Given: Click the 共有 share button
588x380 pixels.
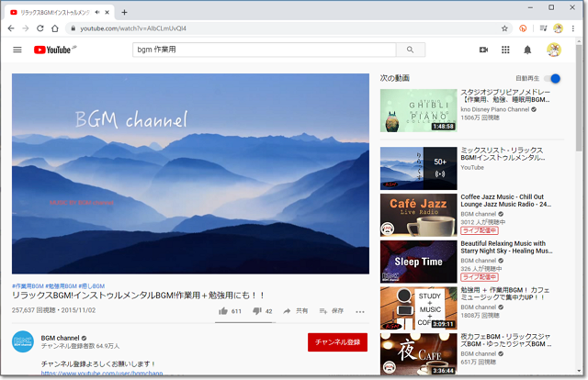Looking at the screenshot, I should 296,311.
